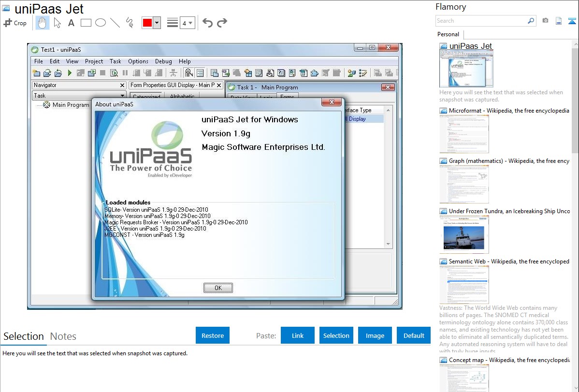Image resolution: width=579 pixels, height=392 pixels.
Task: Open the Options menu in uniPaaS
Action: click(138, 61)
